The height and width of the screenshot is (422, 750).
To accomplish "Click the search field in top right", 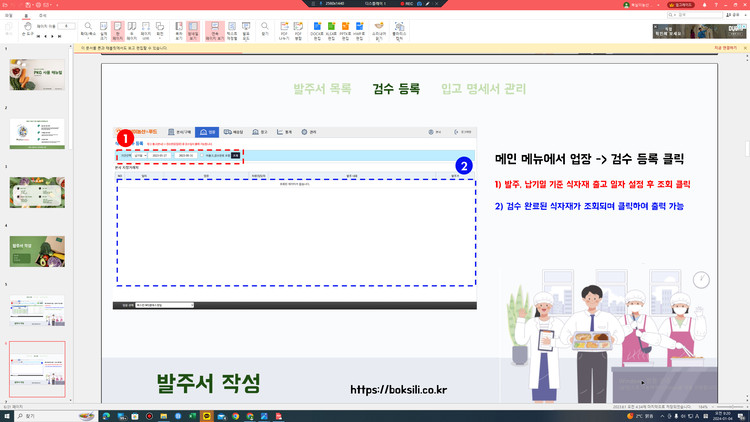I will coord(695,15).
